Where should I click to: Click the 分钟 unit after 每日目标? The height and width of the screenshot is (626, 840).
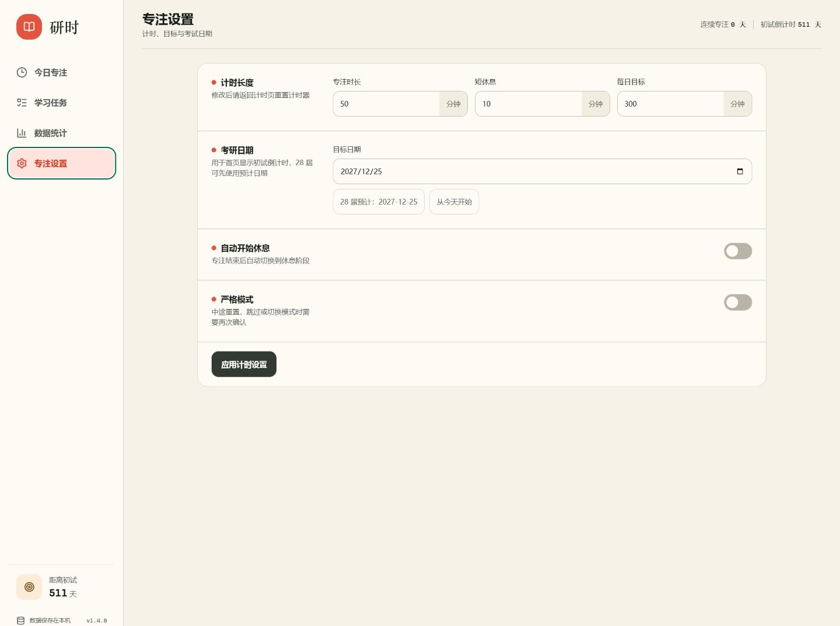(x=737, y=104)
